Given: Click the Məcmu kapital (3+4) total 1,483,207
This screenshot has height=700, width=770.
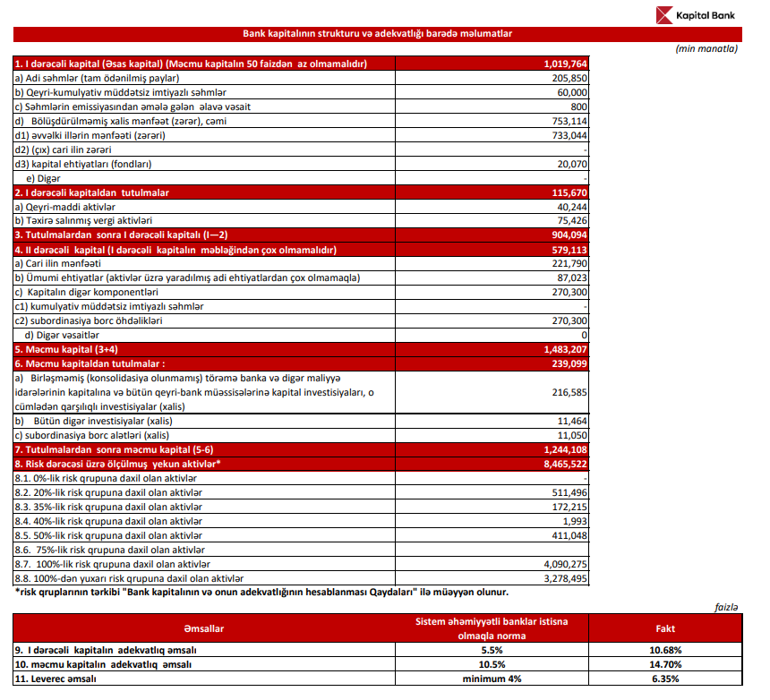Looking at the screenshot, I should click(x=565, y=349).
